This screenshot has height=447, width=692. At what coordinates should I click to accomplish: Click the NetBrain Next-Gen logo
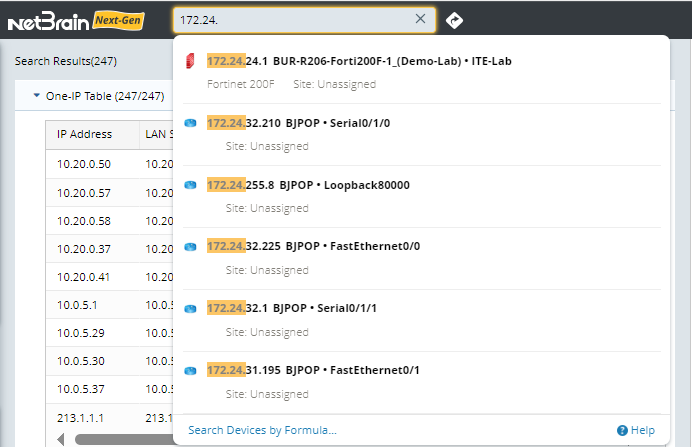coord(76,21)
